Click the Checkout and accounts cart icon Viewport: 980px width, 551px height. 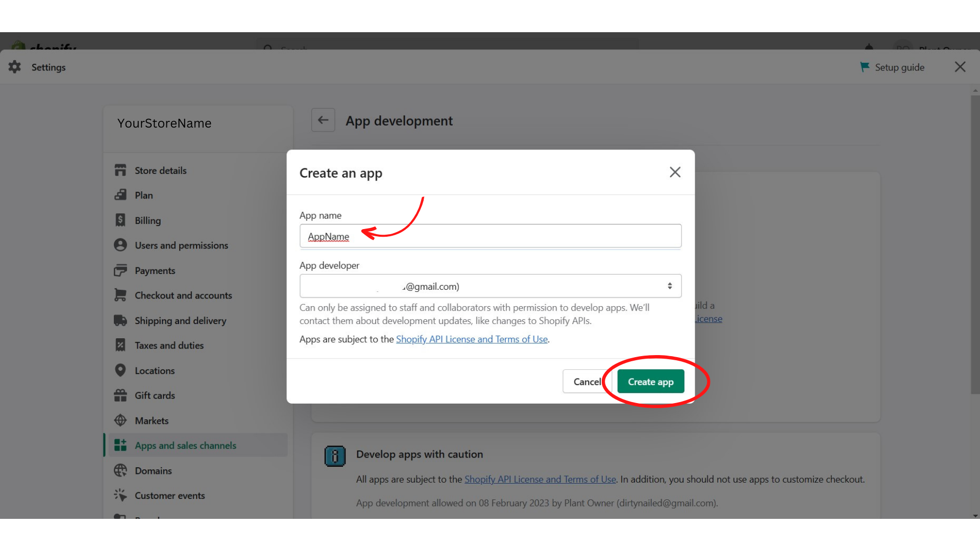pos(120,295)
